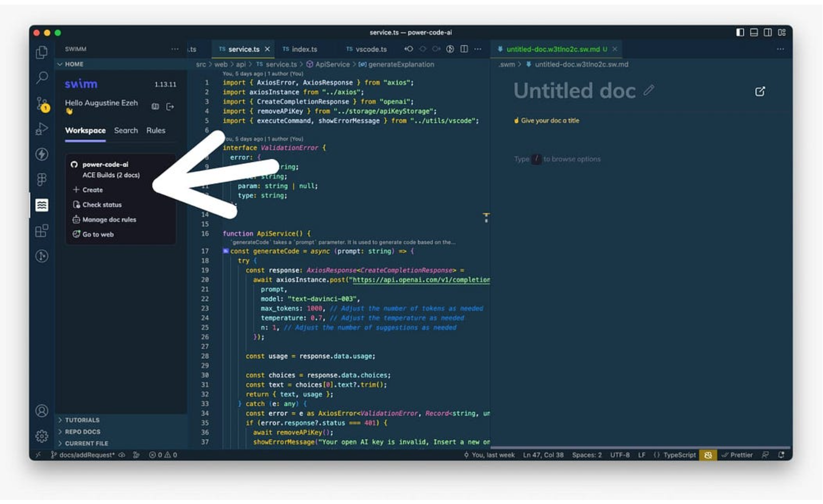The width and height of the screenshot is (823, 504).
Task: Click Prettier in status bar
Action: click(737, 455)
